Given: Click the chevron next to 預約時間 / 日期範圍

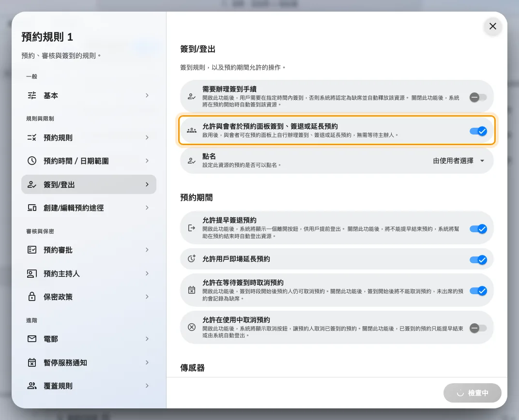Looking at the screenshot, I should click(x=147, y=160).
